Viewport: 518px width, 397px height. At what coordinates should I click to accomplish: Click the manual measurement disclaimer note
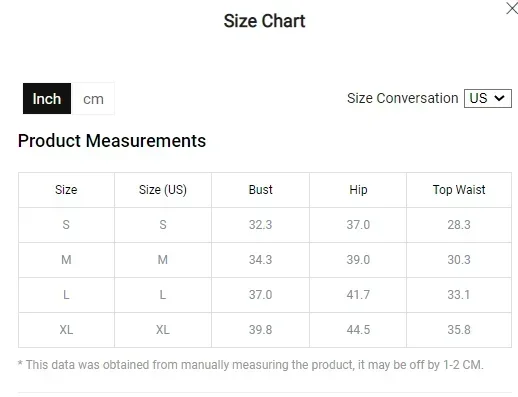point(251,365)
